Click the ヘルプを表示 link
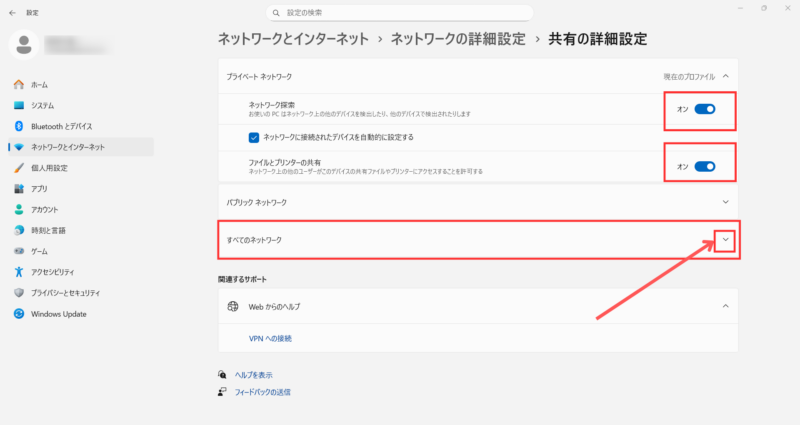This screenshot has width=800, height=425. [253, 374]
